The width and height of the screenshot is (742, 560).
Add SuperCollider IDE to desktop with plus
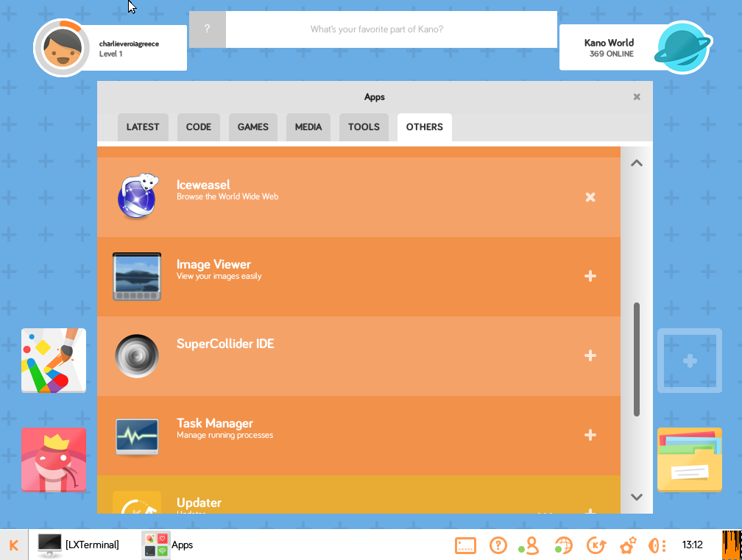tap(590, 355)
